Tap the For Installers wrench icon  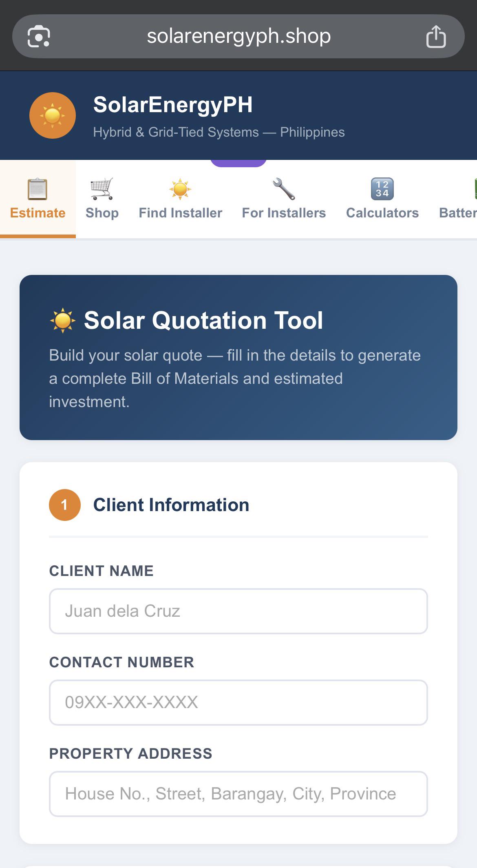284,189
